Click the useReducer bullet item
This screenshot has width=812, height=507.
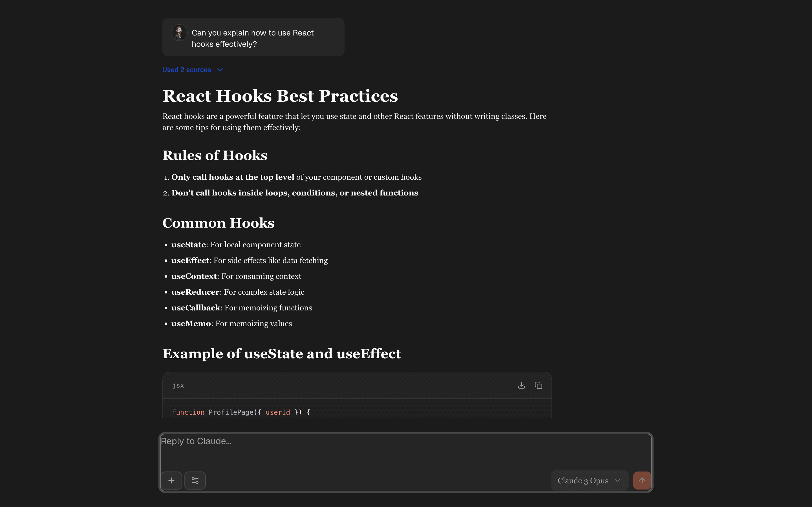point(238,292)
